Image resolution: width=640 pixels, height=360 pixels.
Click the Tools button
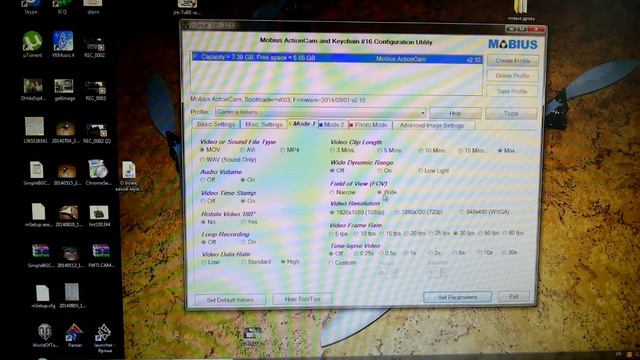(511, 113)
